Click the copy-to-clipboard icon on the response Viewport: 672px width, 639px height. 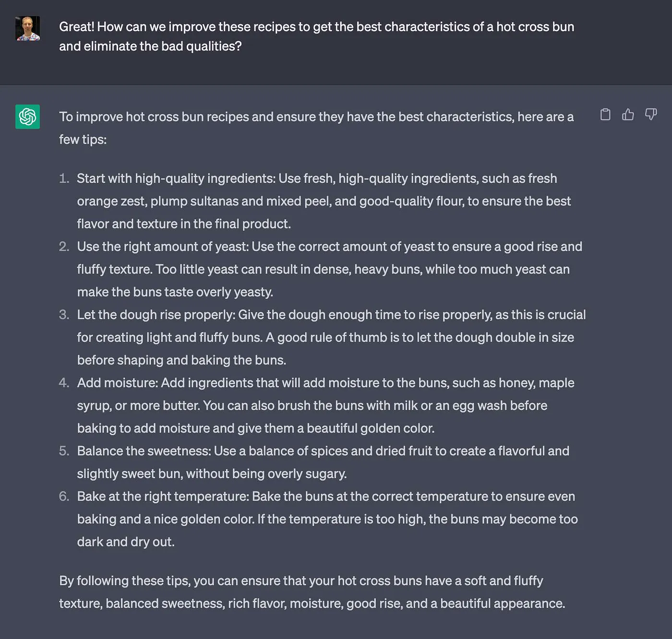tap(605, 115)
